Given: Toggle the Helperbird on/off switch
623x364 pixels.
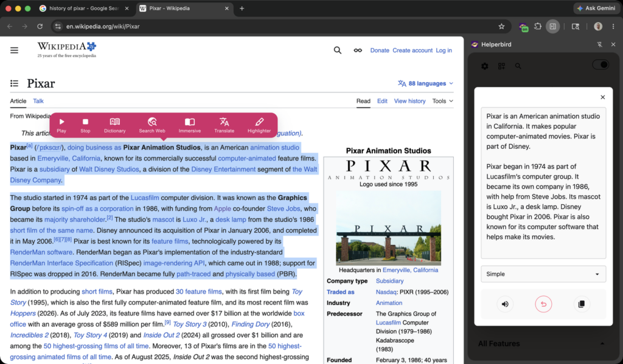Looking at the screenshot, I should pos(600,64).
